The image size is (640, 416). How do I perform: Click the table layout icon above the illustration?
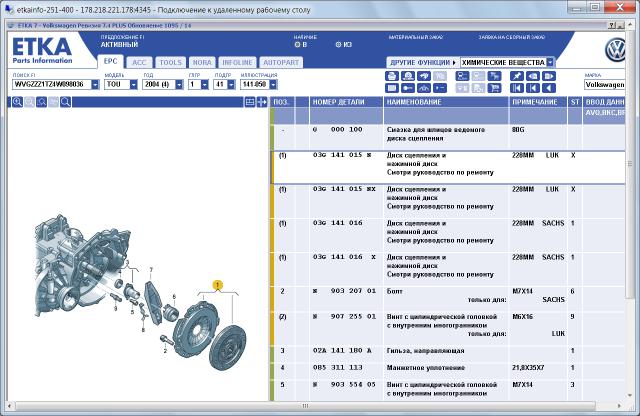250,102
